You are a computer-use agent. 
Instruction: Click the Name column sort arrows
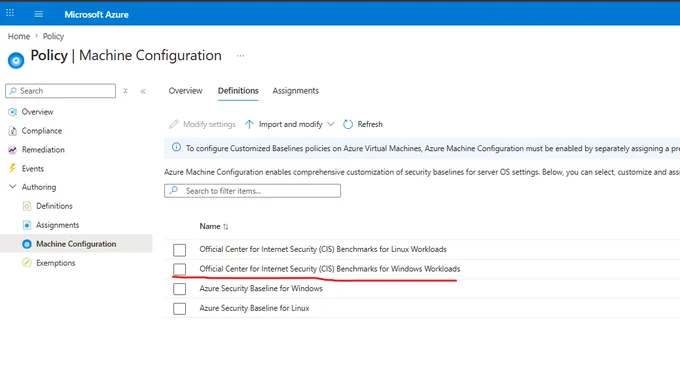coord(226,226)
